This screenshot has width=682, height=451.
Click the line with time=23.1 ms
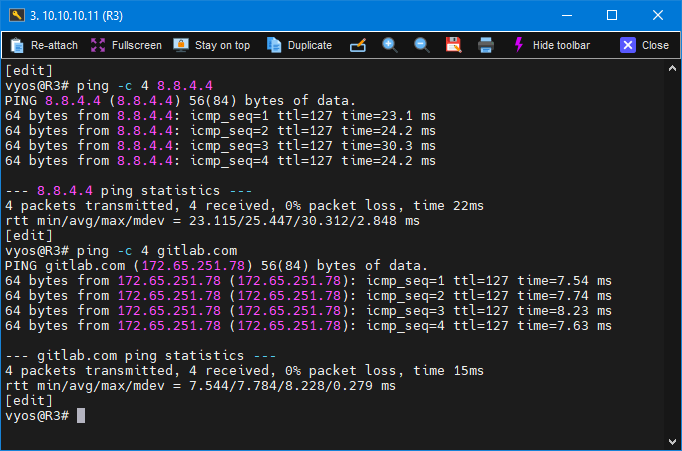coord(221,116)
